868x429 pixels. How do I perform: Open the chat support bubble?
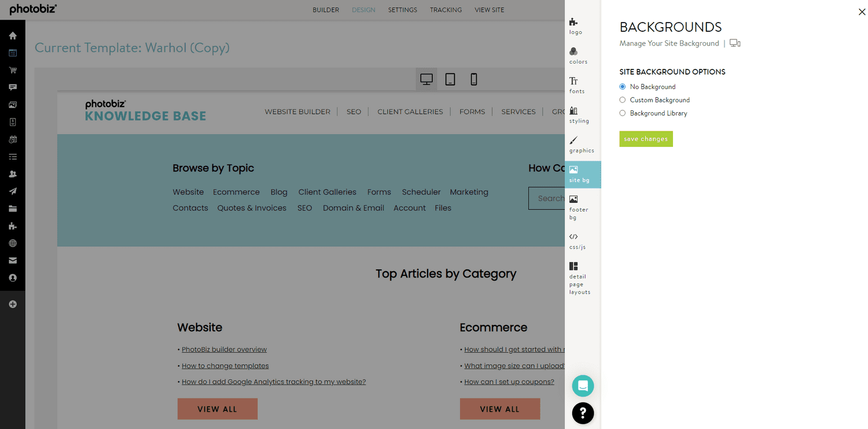[583, 386]
